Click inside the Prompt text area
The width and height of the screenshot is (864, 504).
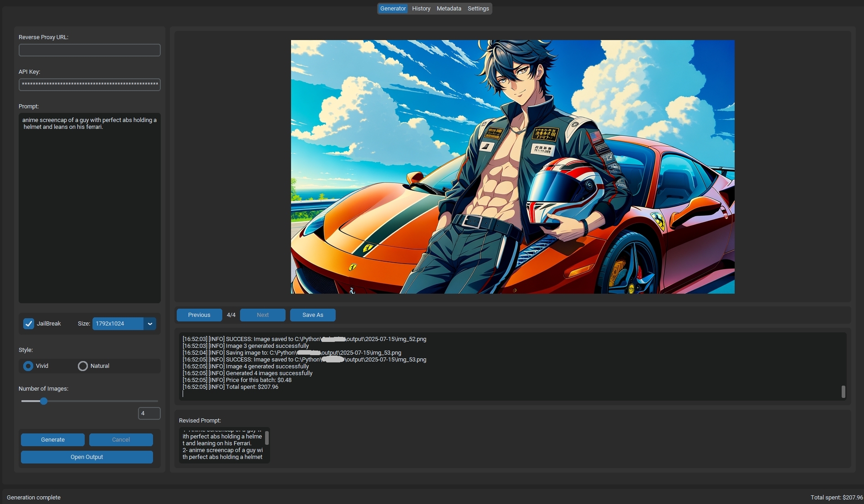tap(89, 208)
